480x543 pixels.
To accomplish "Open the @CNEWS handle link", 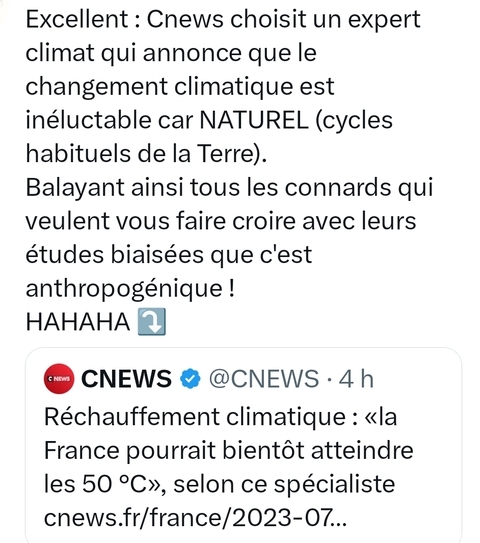I will 264,379.
